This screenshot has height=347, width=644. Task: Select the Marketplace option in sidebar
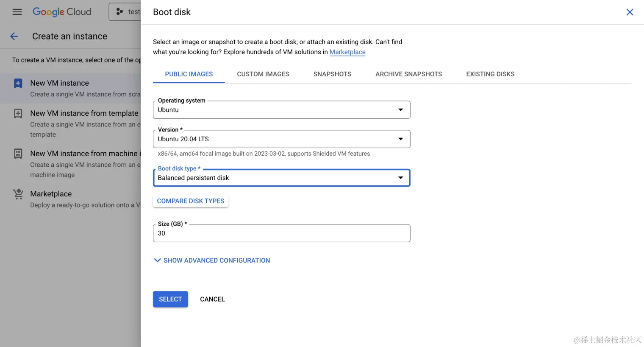[x=70, y=199]
